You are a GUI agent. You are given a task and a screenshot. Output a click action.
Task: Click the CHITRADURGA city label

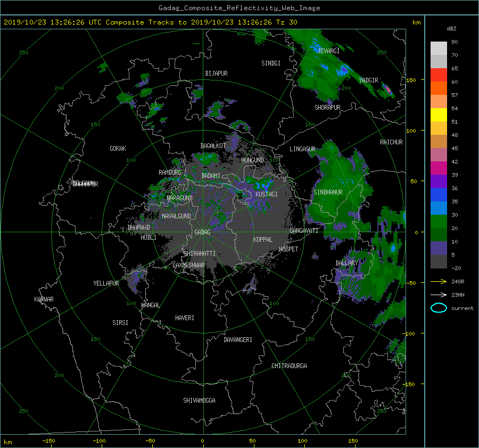289,366
